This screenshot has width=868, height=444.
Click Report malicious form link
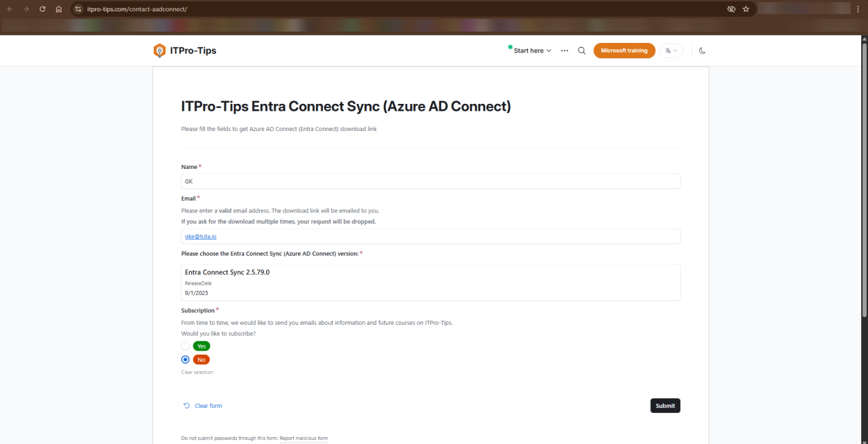coord(304,438)
